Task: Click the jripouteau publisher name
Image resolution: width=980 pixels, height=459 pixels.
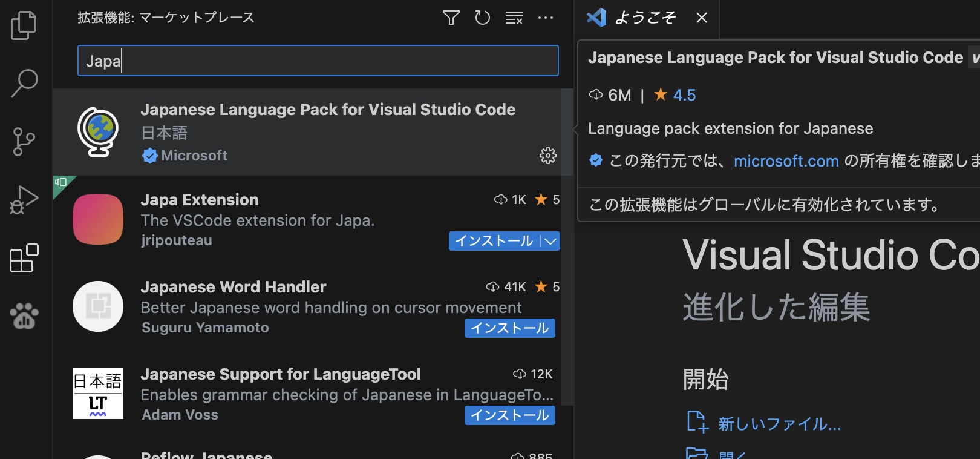Action: (x=177, y=240)
